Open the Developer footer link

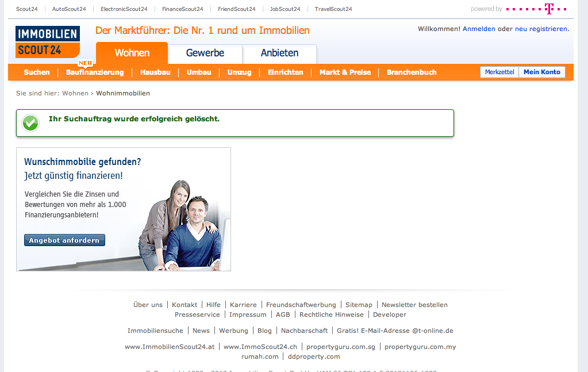click(390, 315)
